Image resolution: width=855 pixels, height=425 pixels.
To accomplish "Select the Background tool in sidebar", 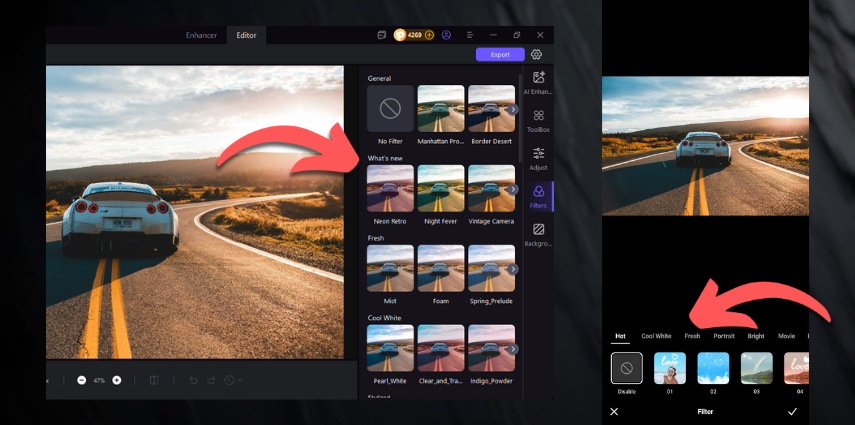I will [x=539, y=234].
